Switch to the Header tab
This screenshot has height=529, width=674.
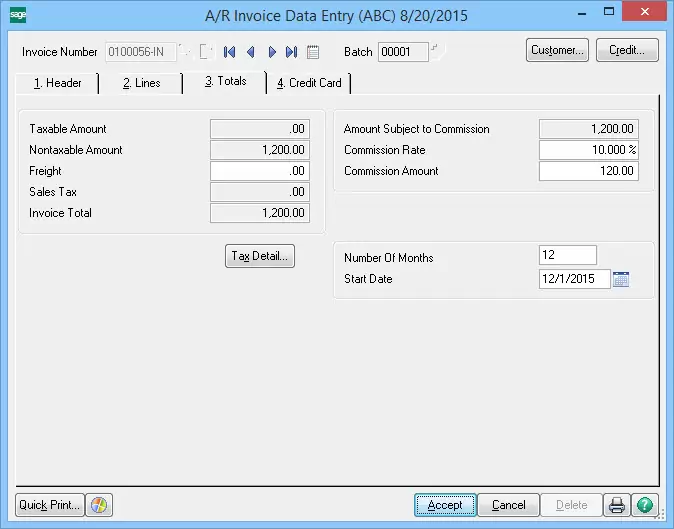click(x=57, y=83)
